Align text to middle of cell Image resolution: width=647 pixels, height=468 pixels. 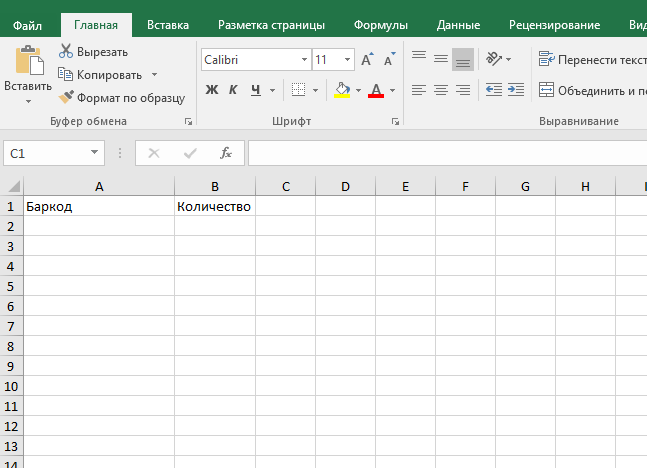[x=441, y=59]
